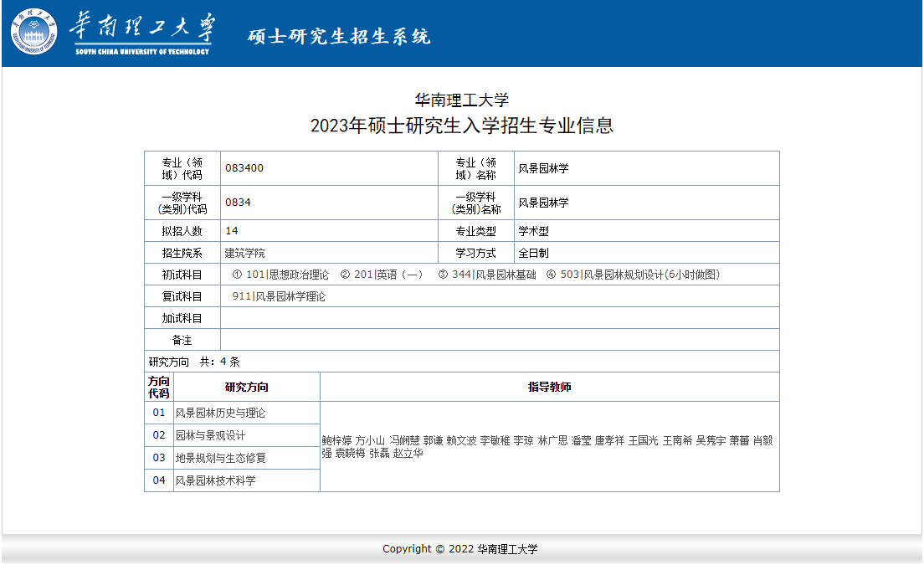Viewport: 924px width, 565px height.
Task: Click direction code 04
Action: 158,480
